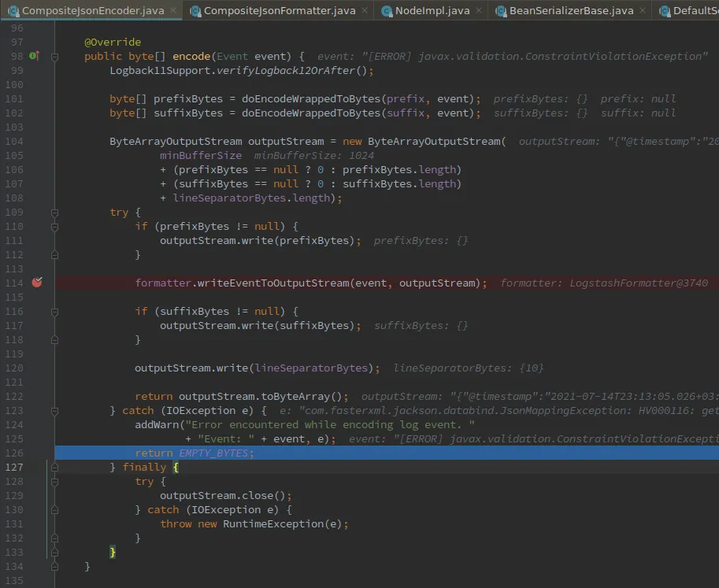Click line number 114 in the gutter
Viewport: 719px width, 588px height.
tap(14, 283)
